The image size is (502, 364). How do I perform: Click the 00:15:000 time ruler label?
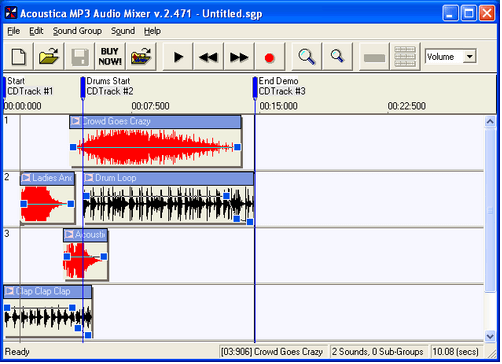(278, 106)
